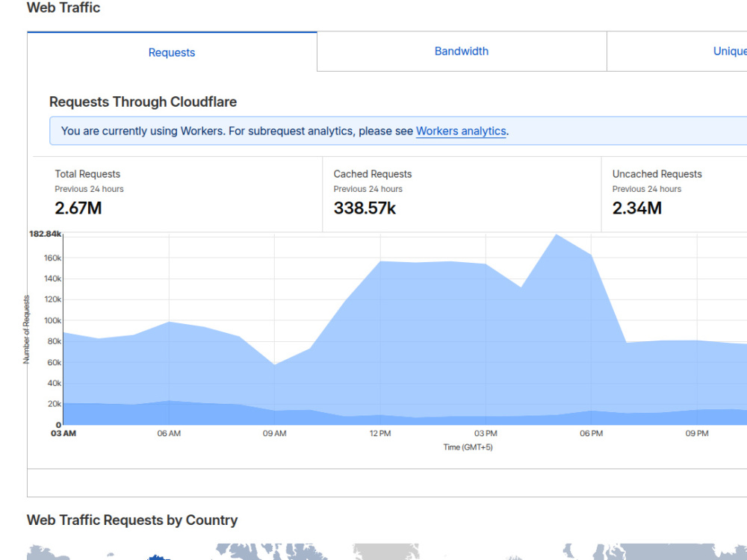Select the Total Requests 2.67M value
The image size is (747, 560).
click(78, 208)
